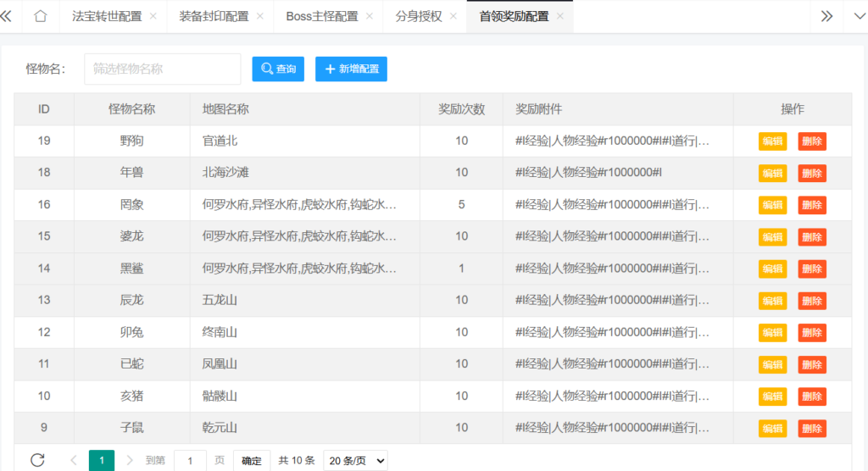This screenshot has height=471, width=868.
Task: Edit the 野狗 row
Action: (x=772, y=141)
